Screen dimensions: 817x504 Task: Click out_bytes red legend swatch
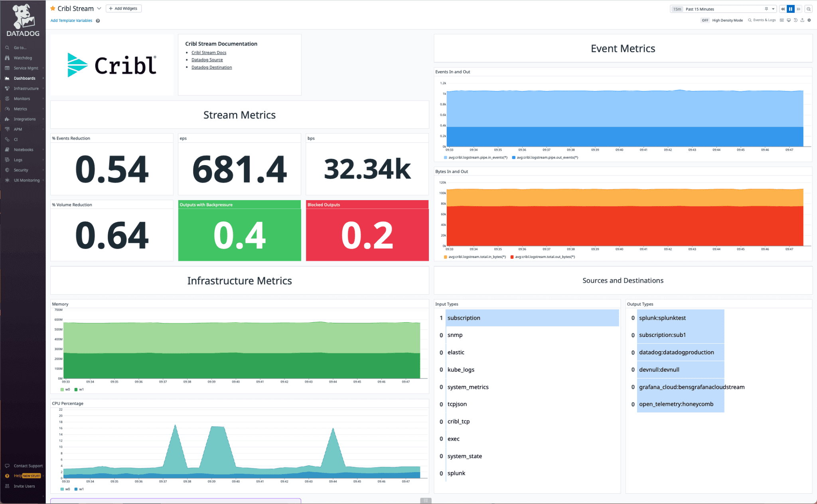[512, 257]
